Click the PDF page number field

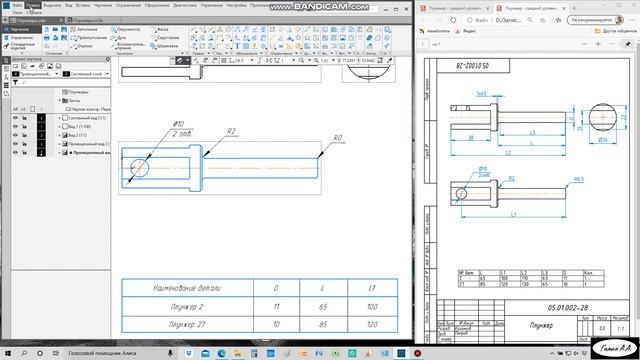(424, 44)
